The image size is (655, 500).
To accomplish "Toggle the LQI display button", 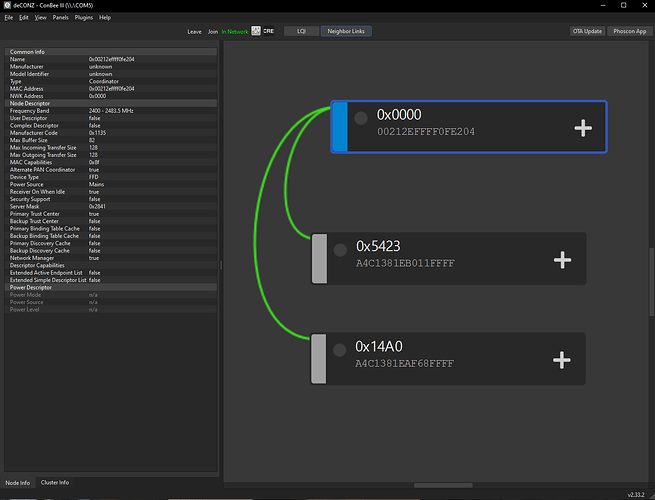I will pyautogui.click(x=301, y=31).
